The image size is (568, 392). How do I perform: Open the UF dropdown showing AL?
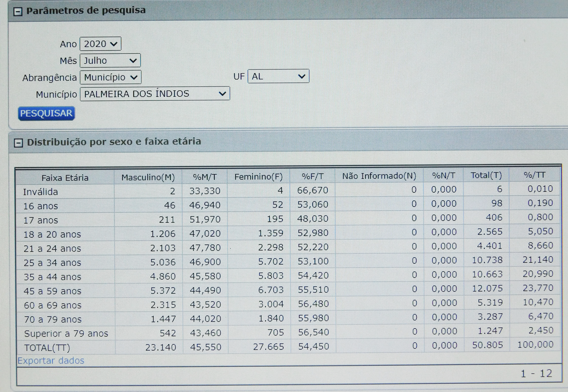tap(278, 76)
